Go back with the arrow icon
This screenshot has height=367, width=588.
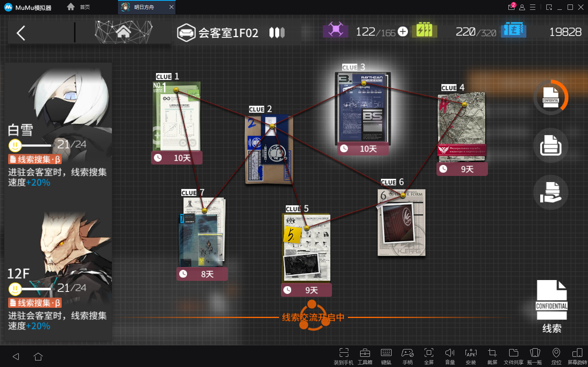tap(21, 33)
